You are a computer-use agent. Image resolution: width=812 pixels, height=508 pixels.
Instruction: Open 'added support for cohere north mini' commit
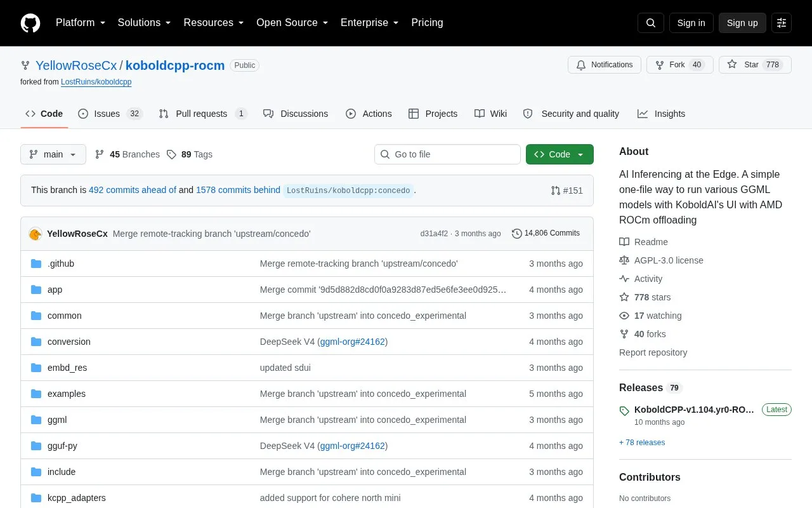point(331,498)
